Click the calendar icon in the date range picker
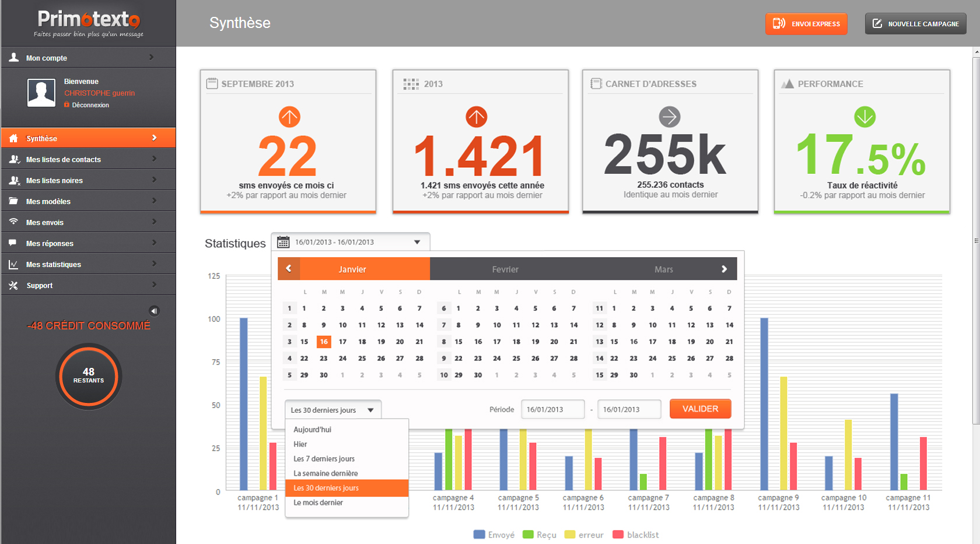 click(x=283, y=242)
